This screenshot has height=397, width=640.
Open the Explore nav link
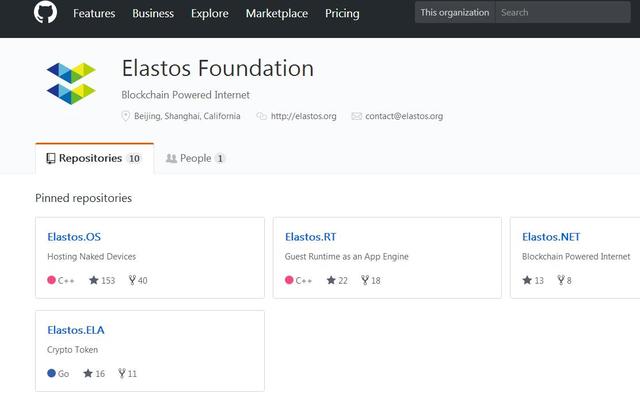pos(210,13)
